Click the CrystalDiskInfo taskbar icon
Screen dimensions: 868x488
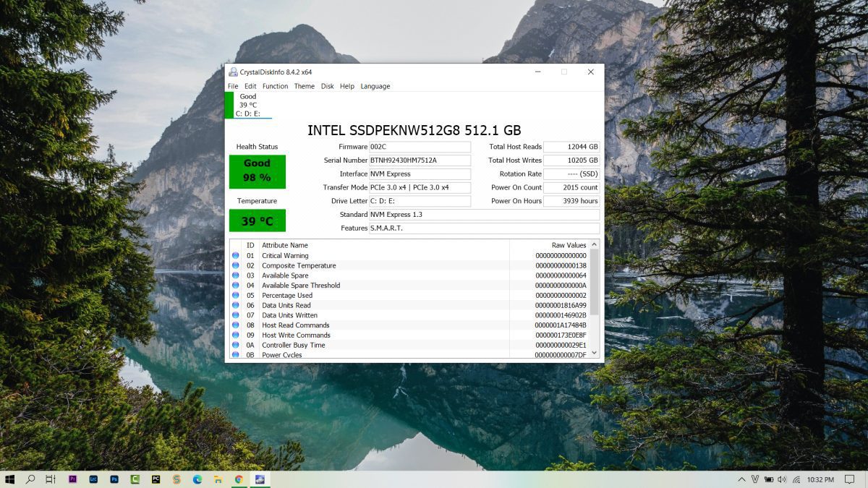pos(260,479)
